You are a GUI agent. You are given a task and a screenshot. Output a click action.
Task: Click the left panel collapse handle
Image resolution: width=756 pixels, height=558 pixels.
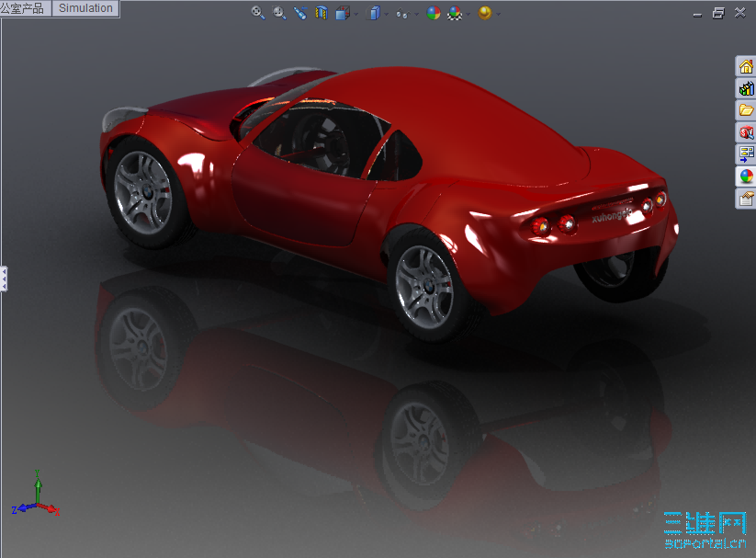pos(4,279)
